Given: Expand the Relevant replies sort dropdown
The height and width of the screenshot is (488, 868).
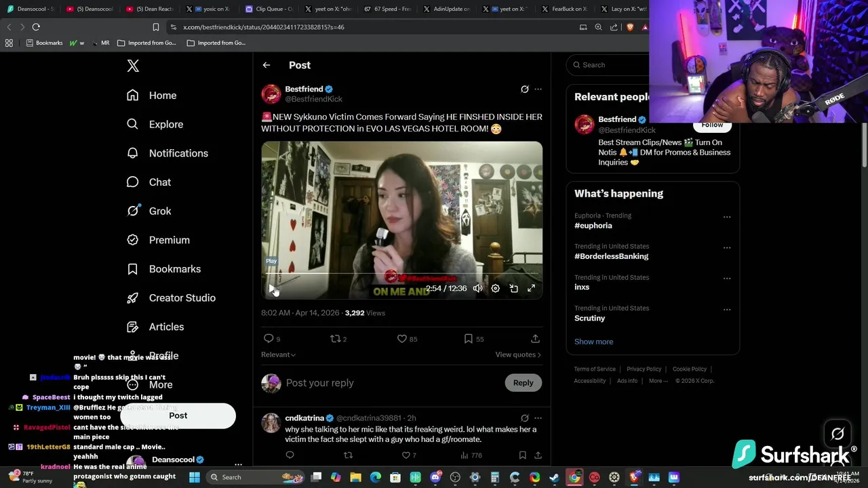Looking at the screenshot, I should (278, 354).
